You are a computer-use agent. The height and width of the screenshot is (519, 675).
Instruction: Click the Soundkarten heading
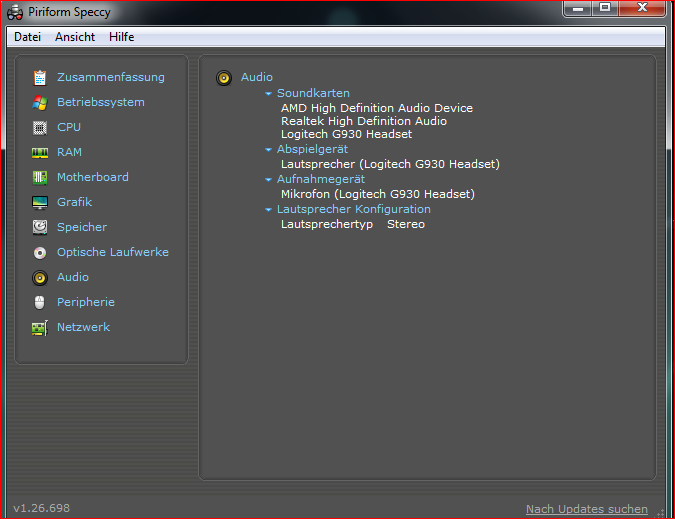[313, 93]
